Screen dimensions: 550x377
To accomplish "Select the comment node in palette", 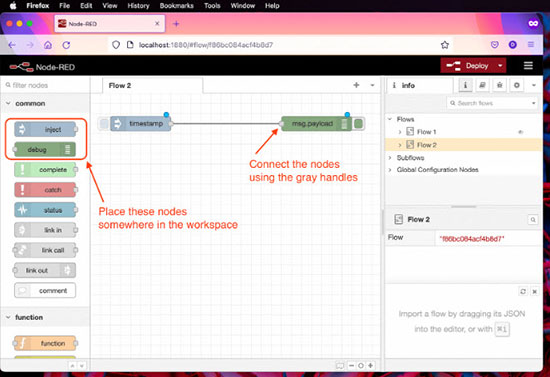I will coord(45,290).
